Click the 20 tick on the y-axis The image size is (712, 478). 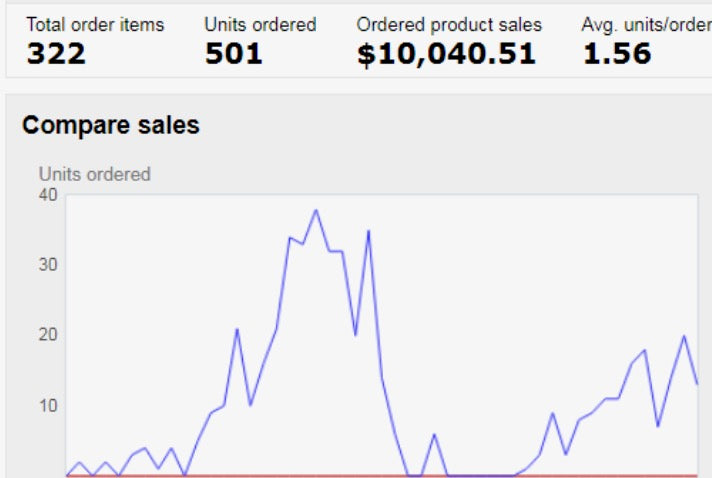[48, 335]
